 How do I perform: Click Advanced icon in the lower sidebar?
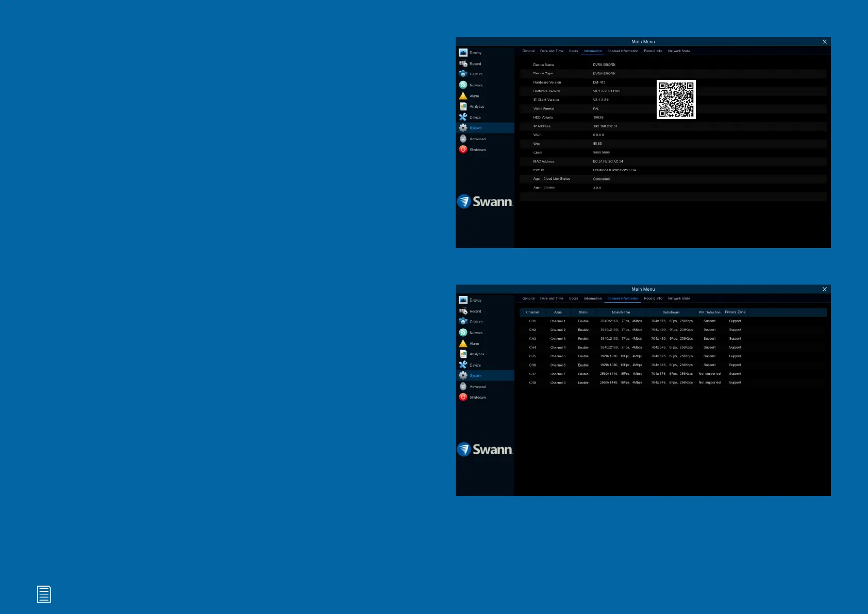point(463,387)
